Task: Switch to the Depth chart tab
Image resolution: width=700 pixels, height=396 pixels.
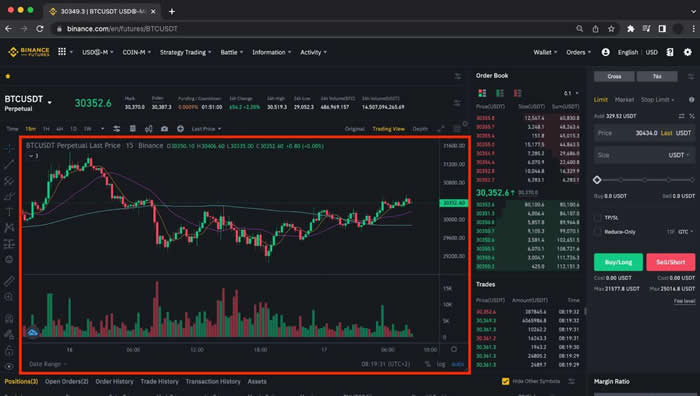Action: (420, 129)
